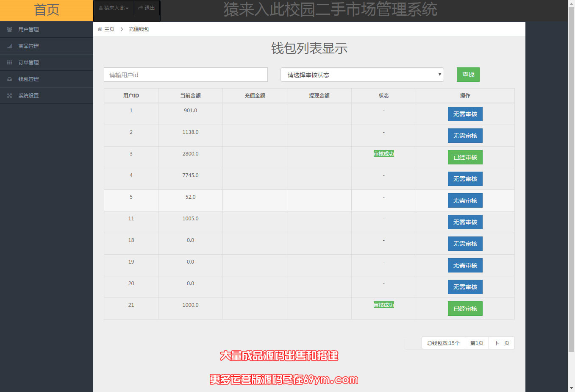Viewport: 575px width, 392px height.
Task: Click the review status dropdown arrow
Action: (x=439, y=75)
